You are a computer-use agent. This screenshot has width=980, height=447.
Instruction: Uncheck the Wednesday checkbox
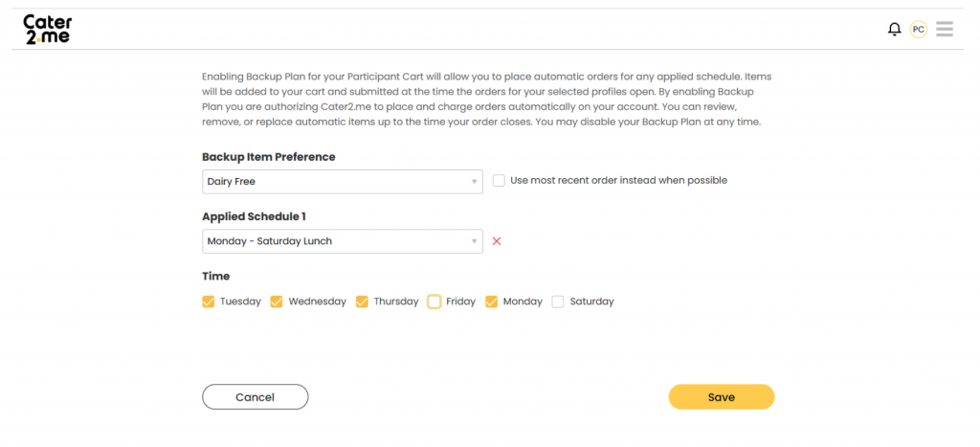click(x=277, y=302)
